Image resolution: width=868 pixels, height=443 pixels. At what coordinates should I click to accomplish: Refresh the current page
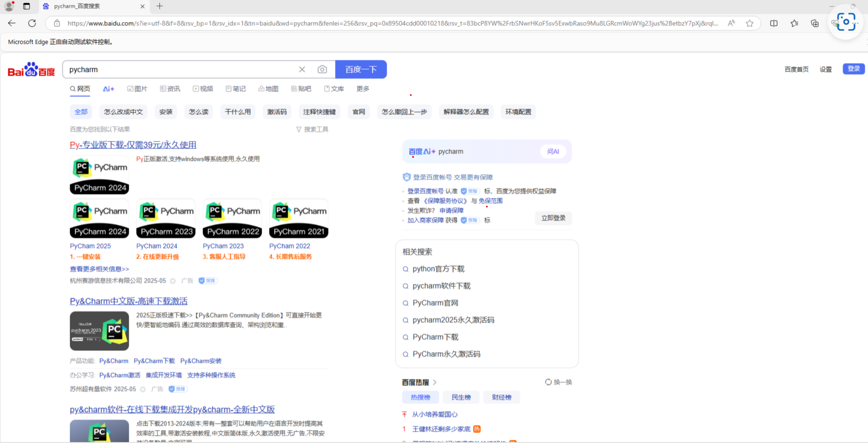(x=32, y=23)
